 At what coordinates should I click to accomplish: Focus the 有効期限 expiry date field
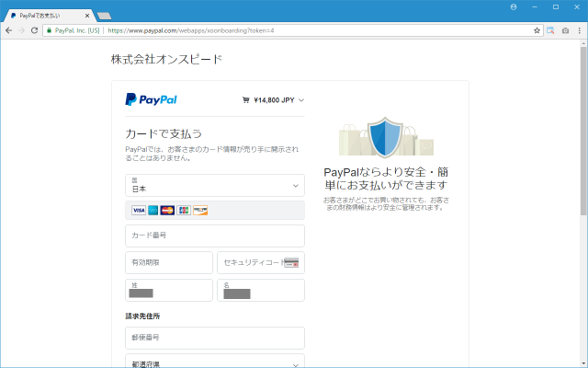(169, 262)
